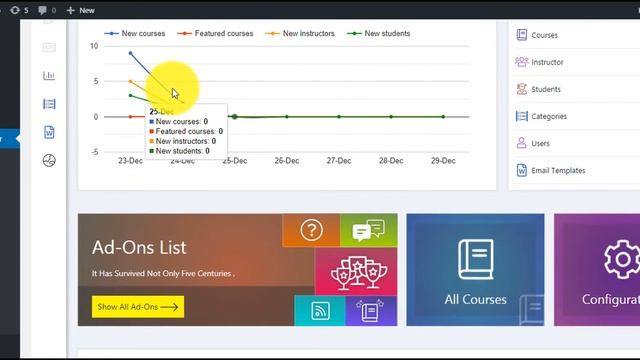The width and height of the screenshot is (640, 360).
Task: Click the green chat bubbles tile
Action: click(x=369, y=230)
